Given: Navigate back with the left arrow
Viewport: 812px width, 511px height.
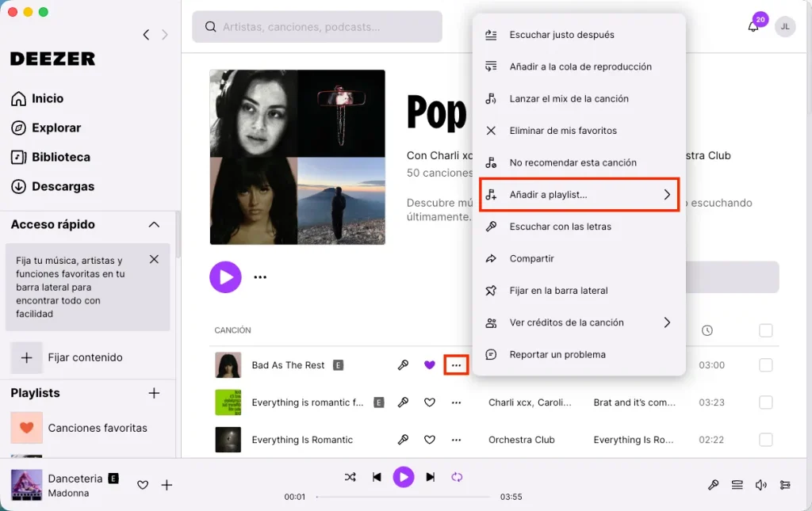Looking at the screenshot, I should tap(146, 35).
